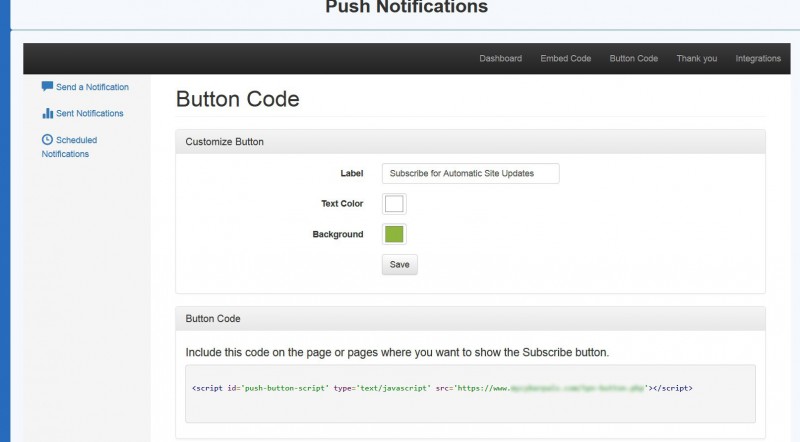800x442 pixels.
Task: Click the Scheduled Notifications clock icon
Action: (x=47, y=139)
